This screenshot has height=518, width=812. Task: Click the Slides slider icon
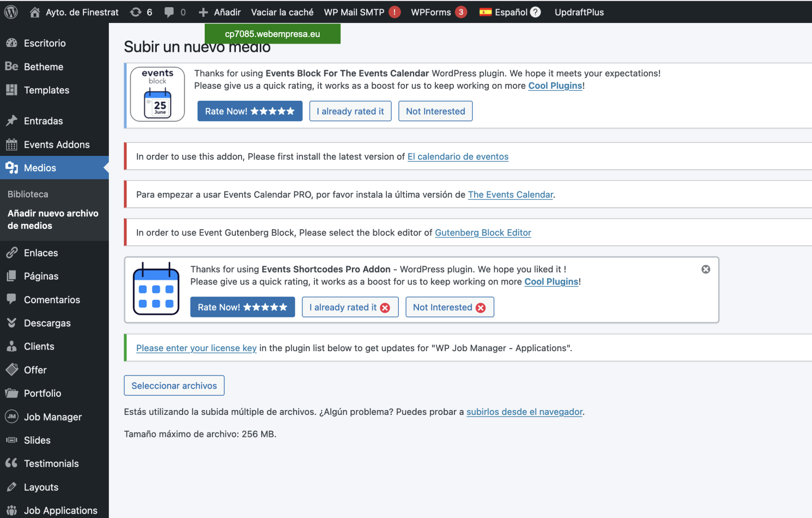coord(12,440)
